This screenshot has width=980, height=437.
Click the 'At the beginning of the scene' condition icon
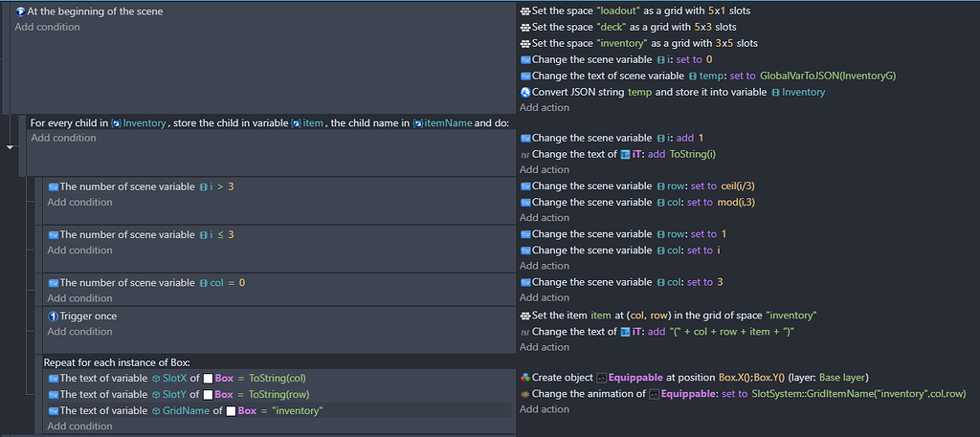[x=20, y=11]
